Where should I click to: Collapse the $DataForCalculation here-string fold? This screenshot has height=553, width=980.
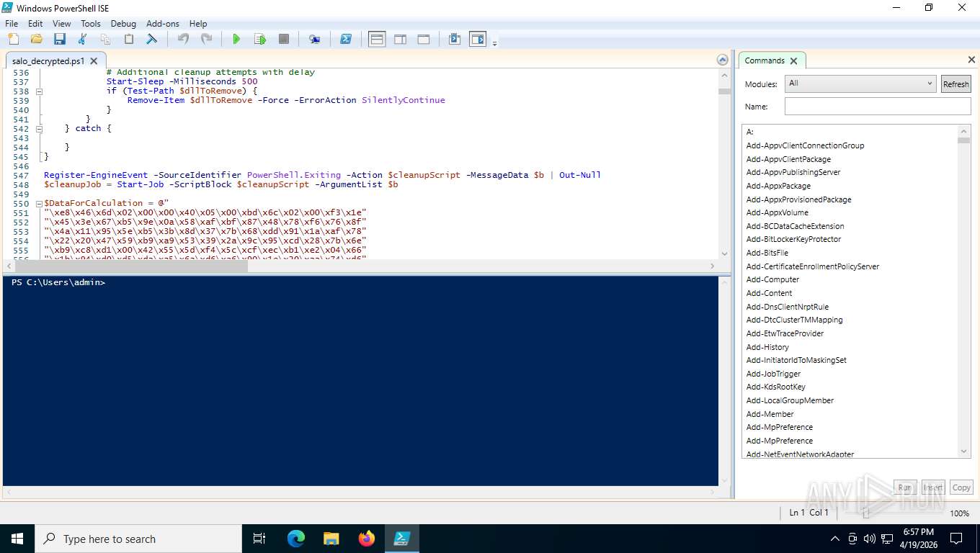click(x=40, y=203)
